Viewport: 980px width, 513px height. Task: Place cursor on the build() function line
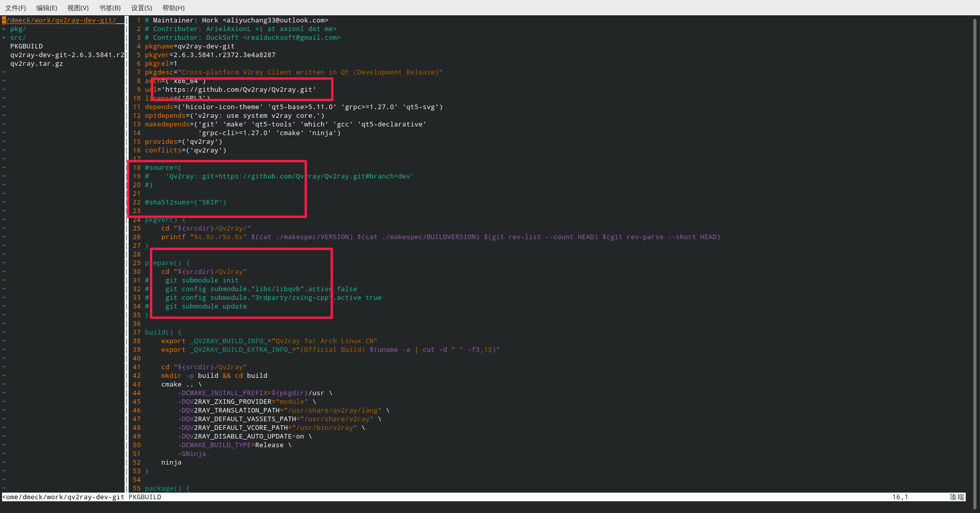[x=163, y=332]
